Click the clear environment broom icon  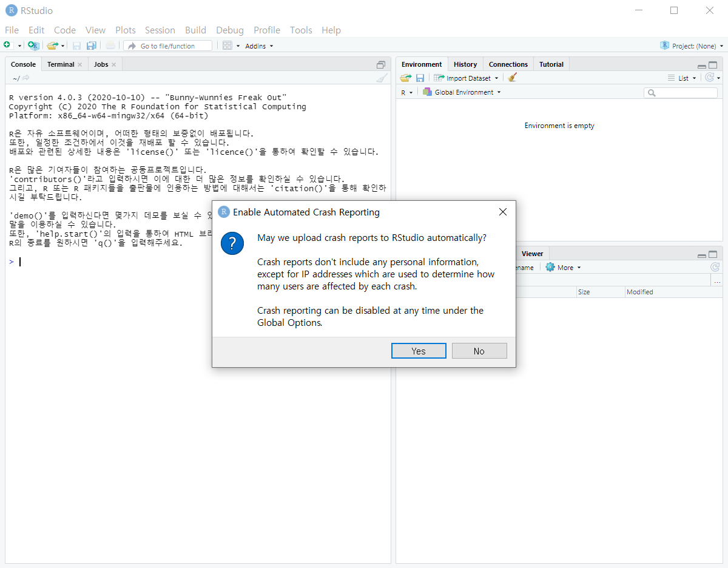point(513,78)
